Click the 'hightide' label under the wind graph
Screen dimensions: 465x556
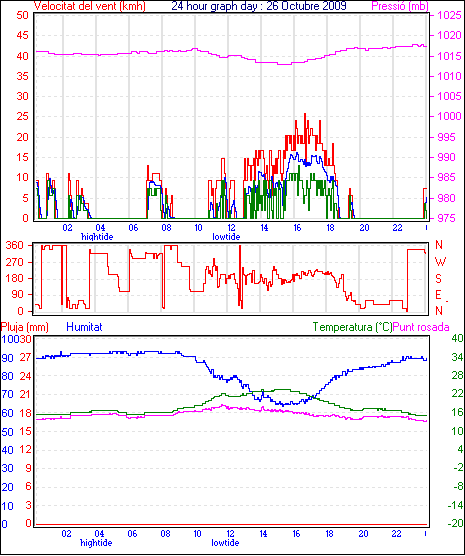point(97,237)
